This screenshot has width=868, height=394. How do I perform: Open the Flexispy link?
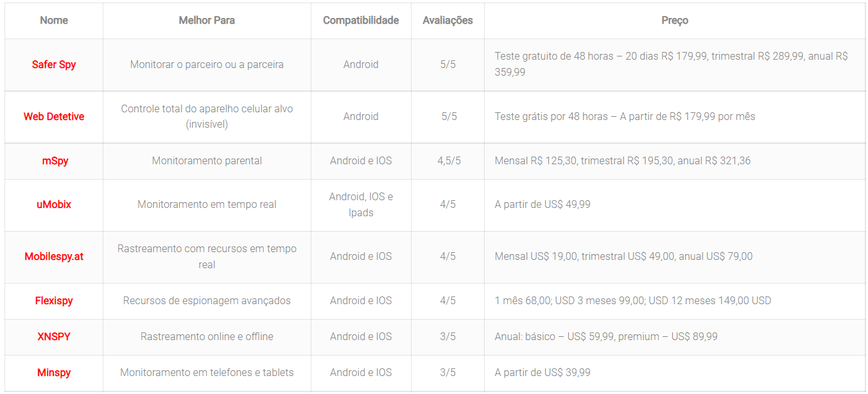(x=54, y=301)
